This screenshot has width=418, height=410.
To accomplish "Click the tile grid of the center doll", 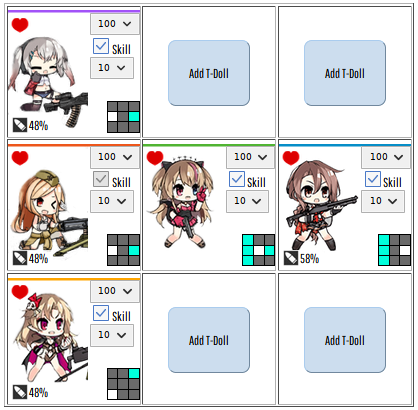I will (259, 250).
